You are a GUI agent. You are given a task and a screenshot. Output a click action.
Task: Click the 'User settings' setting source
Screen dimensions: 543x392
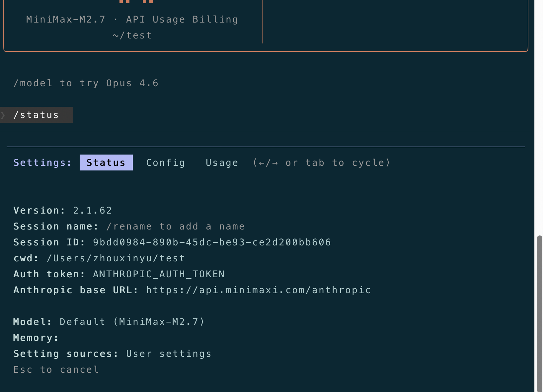click(169, 354)
